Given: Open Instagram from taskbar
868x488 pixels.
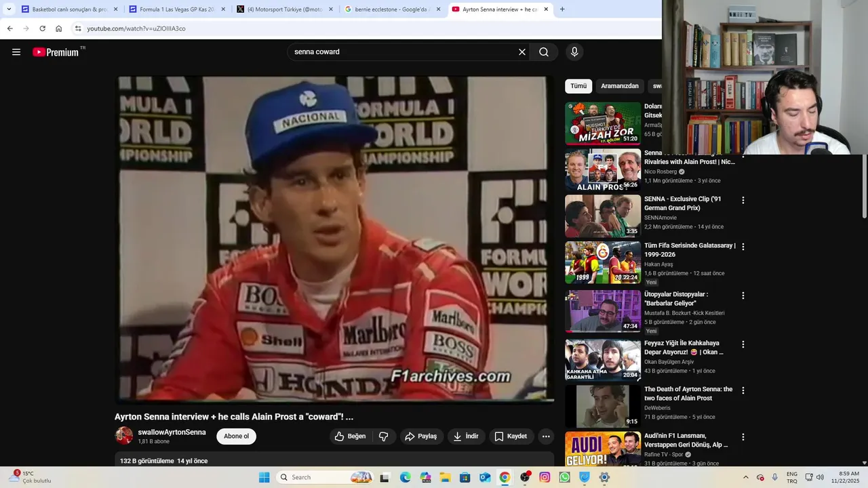Looking at the screenshot, I should [x=545, y=477].
